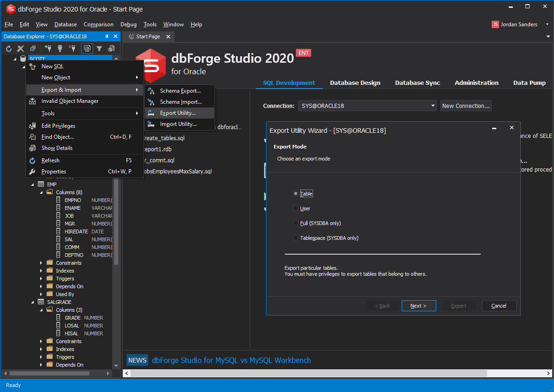
Task: Click the Edit Privileges icon
Action: (x=32, y=126)
